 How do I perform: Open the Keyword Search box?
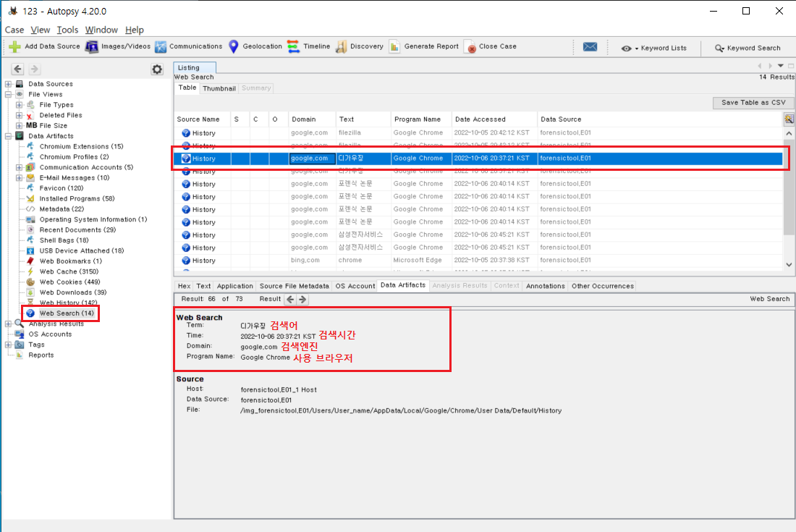coord(748,48)
